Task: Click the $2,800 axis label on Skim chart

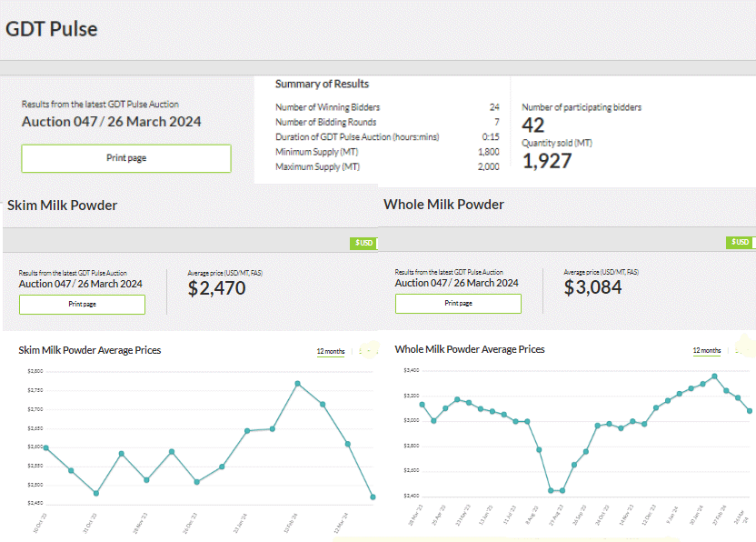Action: (35, 371)
